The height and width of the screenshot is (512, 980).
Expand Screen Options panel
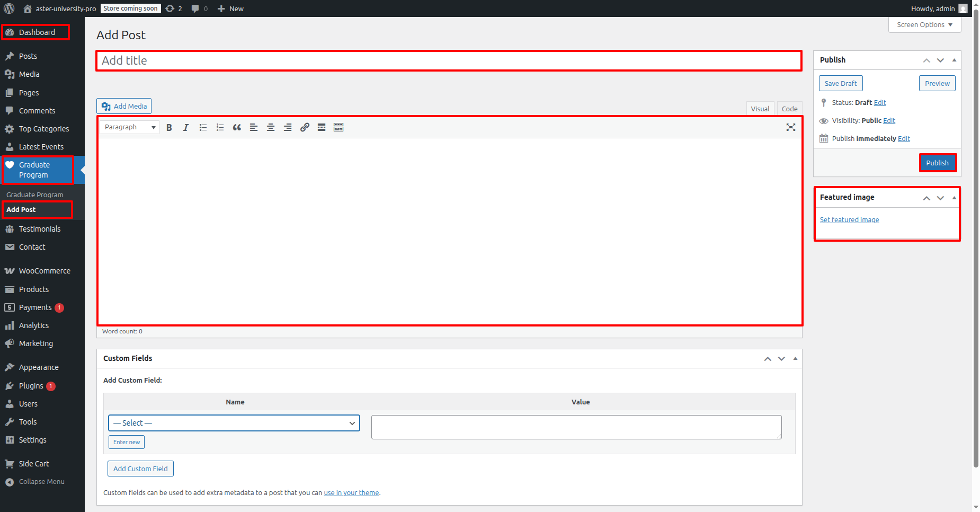pyautogui.click(x=924, y=25)
